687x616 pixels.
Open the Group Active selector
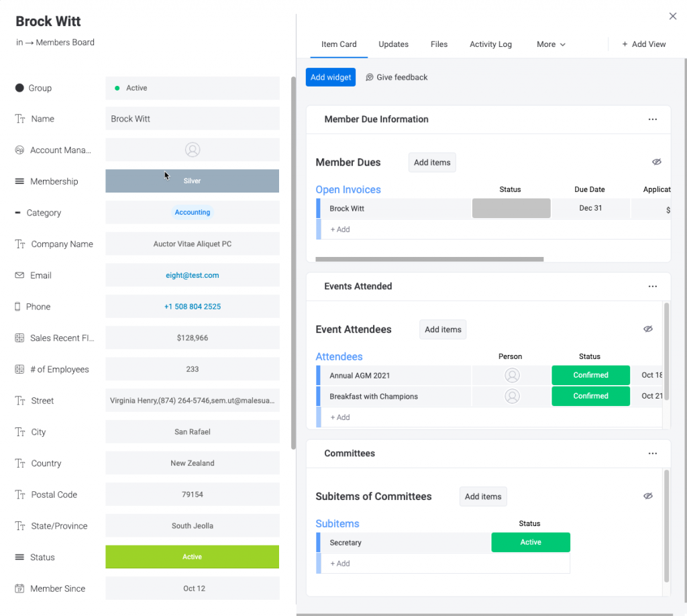192,88
